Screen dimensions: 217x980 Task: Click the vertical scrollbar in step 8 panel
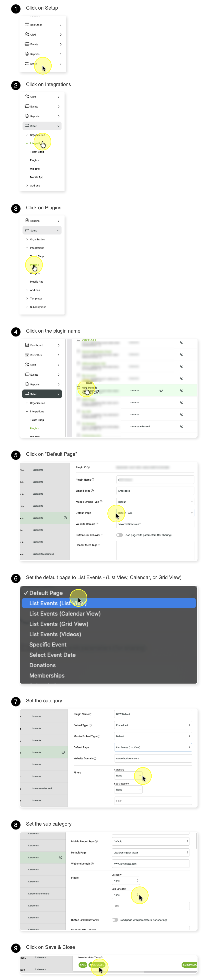point(196,841)
